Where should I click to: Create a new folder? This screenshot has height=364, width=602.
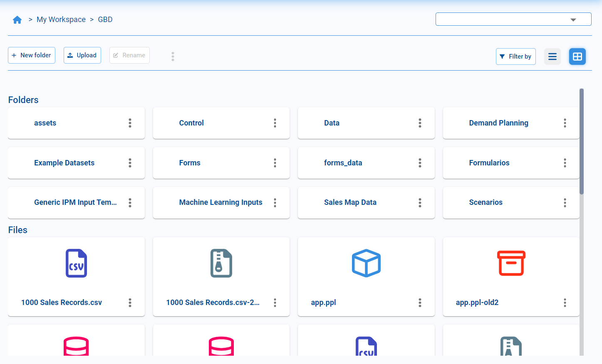pyautogui.click(x=31, y=55)
